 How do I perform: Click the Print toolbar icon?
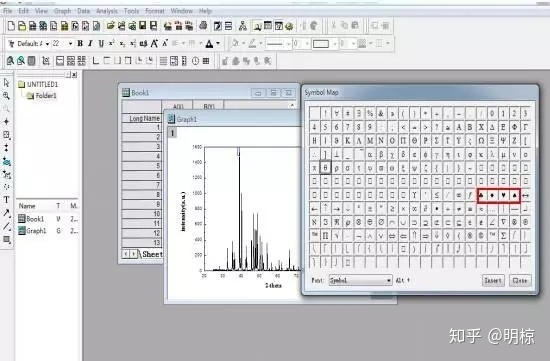pyautogui.click(x=203, y=26)
